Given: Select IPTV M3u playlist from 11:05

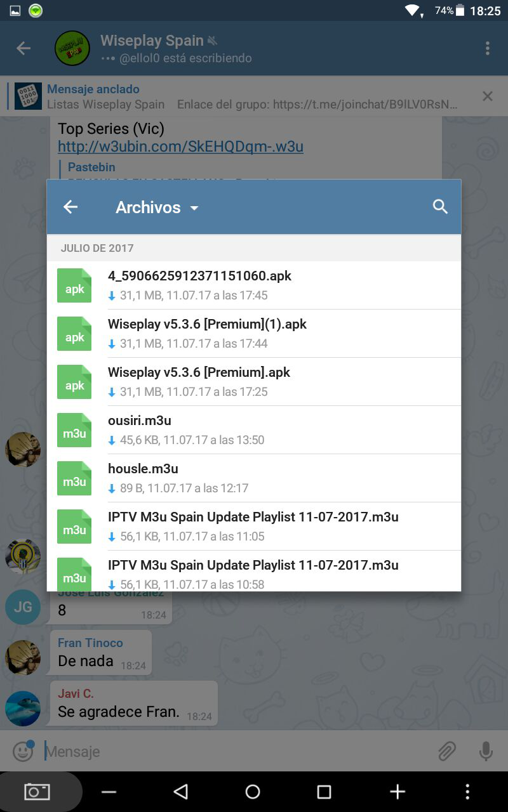Looking at the screenshot, I should click(x=253, y=517).
